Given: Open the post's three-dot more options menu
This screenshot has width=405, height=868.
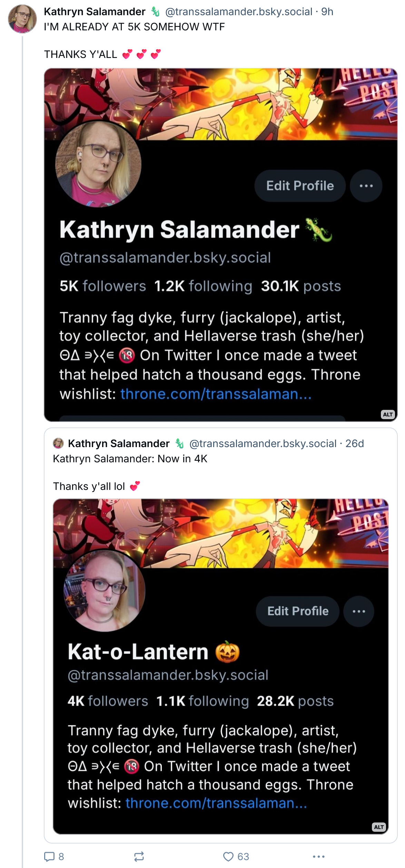Looking at the screenshot, I should (x=318, y=856).
